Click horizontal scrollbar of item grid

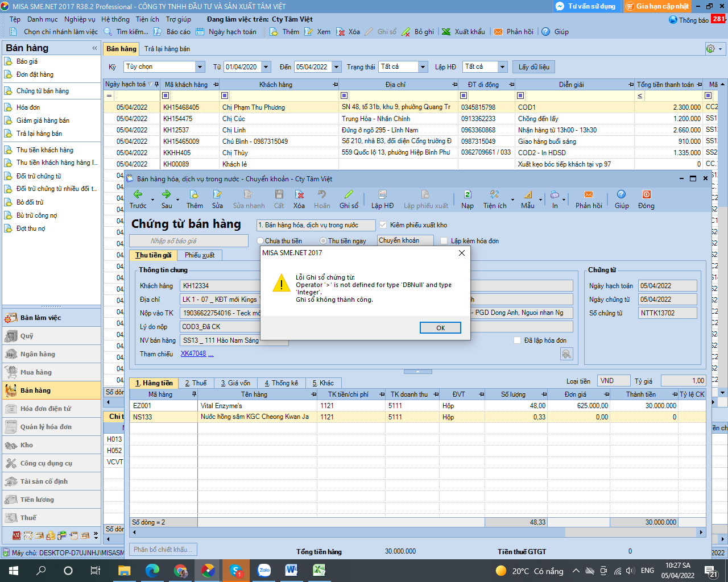(x=418, y=533)
